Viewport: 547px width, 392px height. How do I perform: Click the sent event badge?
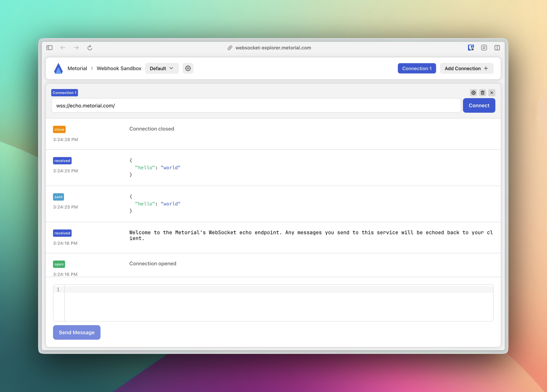58,197
